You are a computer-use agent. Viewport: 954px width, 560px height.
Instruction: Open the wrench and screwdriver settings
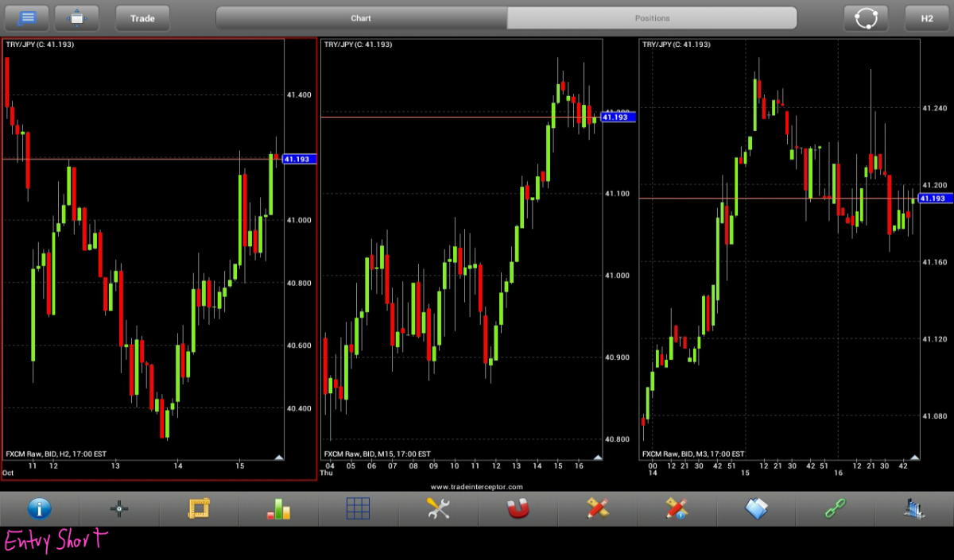[438, 508]
